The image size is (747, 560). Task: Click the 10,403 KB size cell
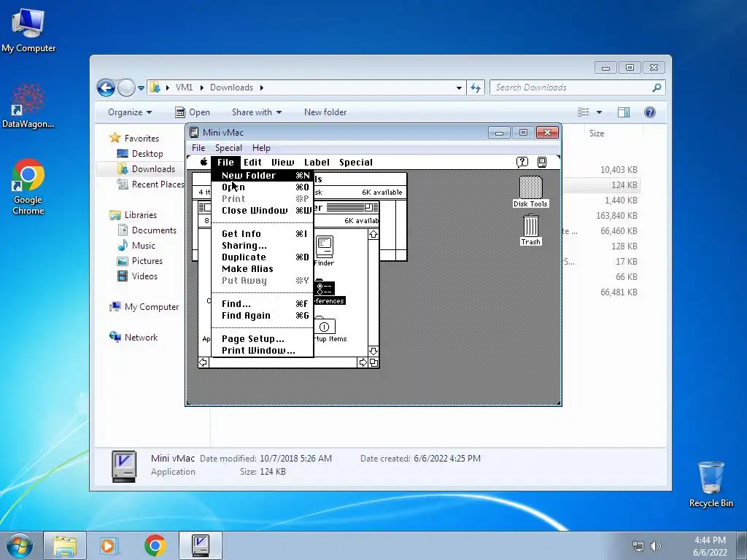pos(619,170)
